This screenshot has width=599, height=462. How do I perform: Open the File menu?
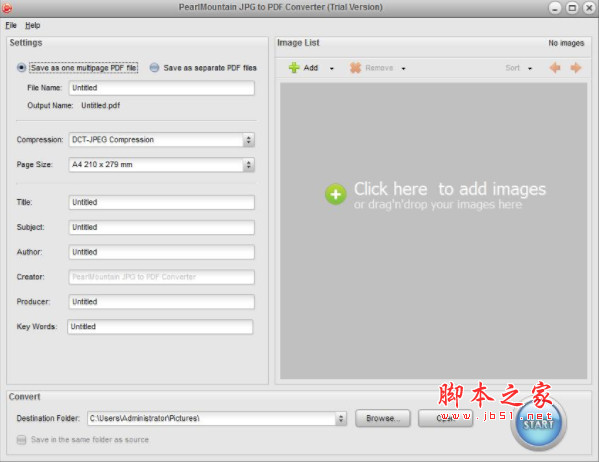pos(11,25)
